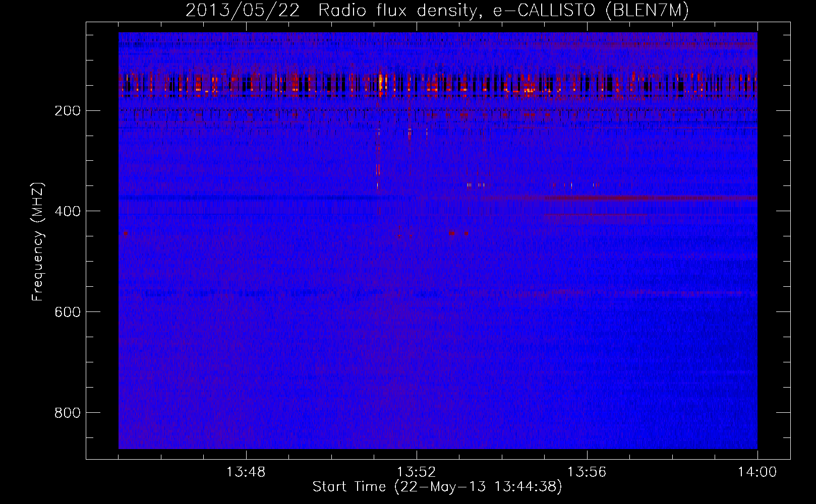Image resolution: width=816 pixels, height=504 pixels.
Task: Click the plot title 'Radio flux density, e-CALLISTO (BLEN7M)'
Action: click(x=504, y=11)
